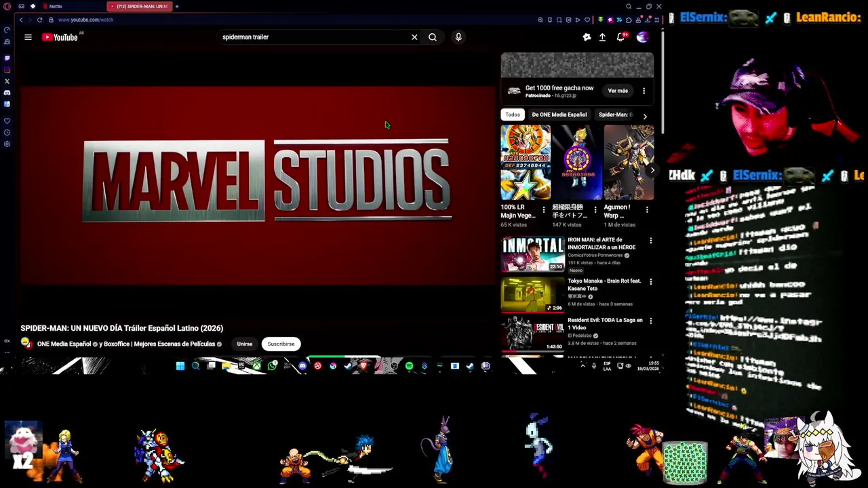The width and height of the screenshot is (868, 488).
Task: Open history clock in Opera sidebar
Action: coord(7,133)
